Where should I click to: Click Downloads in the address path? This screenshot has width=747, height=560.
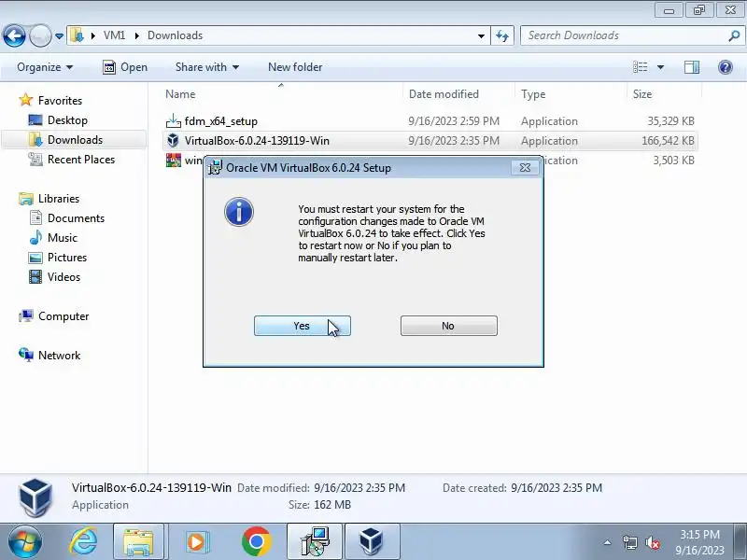coord(175,35)
